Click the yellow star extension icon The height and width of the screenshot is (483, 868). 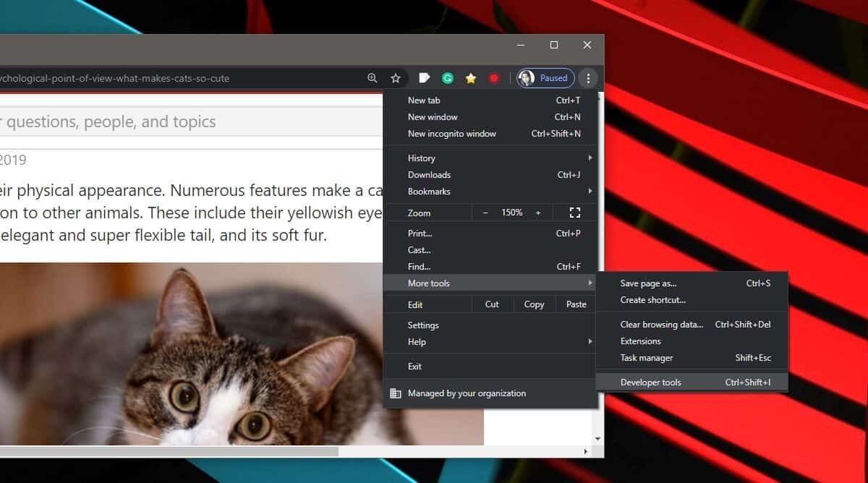(x=471, y=77)
